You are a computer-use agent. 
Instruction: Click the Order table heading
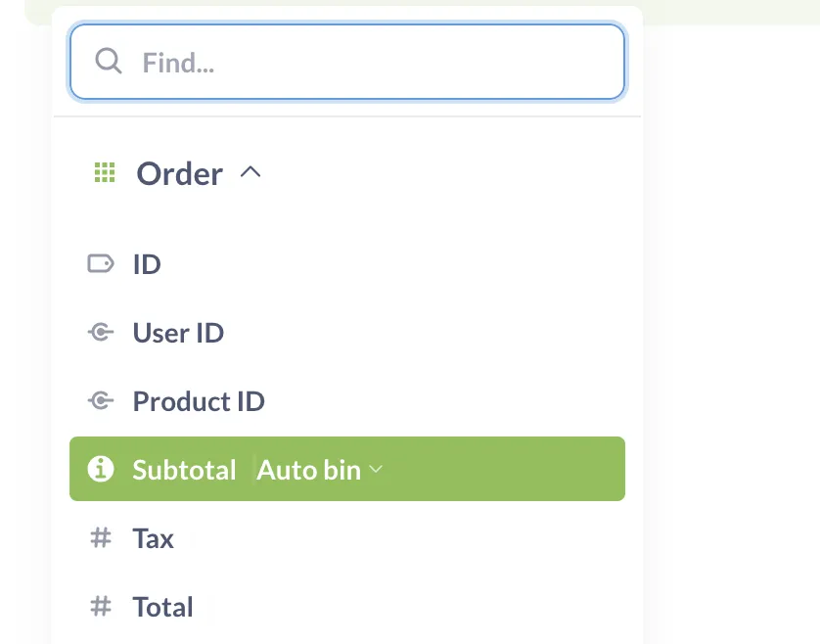point(179,172)
